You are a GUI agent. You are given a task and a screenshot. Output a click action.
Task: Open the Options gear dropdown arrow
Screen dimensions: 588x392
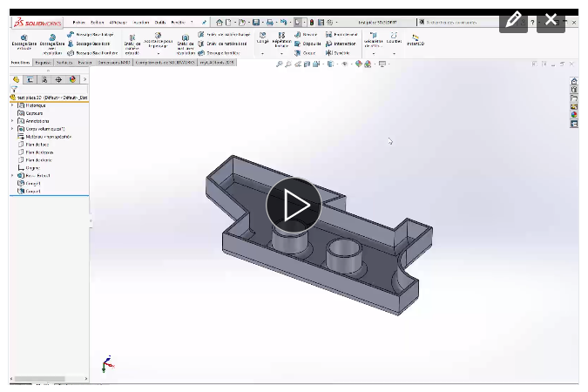pos(336,23)
